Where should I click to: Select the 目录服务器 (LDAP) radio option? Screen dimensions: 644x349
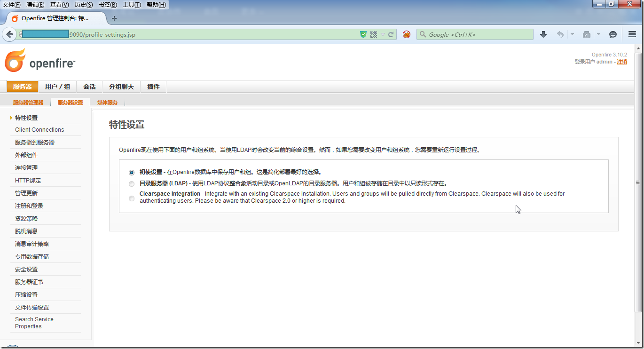[x=132, y=184]
